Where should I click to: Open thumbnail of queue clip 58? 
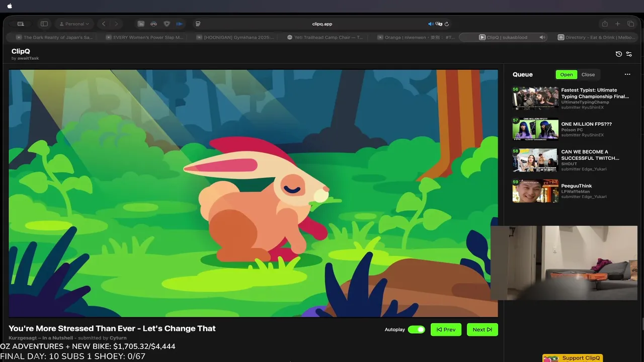pos(535,160)
